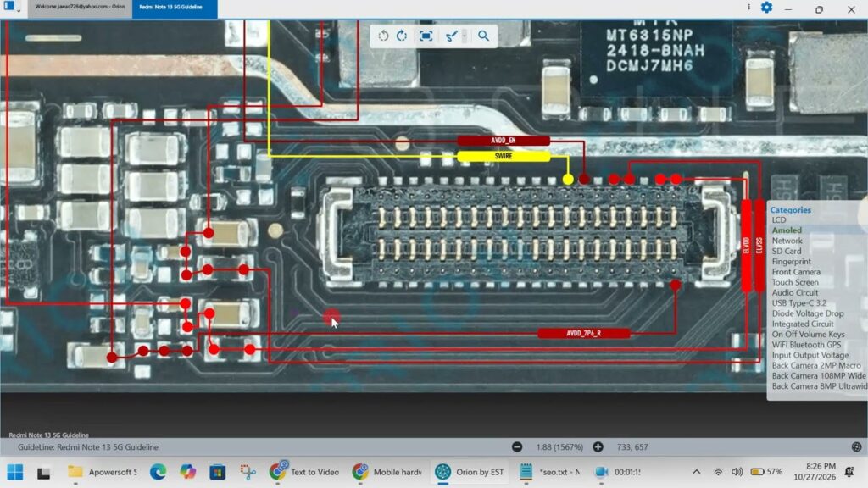Open Wi-Fi network settings tray icon
The image size is (868, 488).
[718, 472]
